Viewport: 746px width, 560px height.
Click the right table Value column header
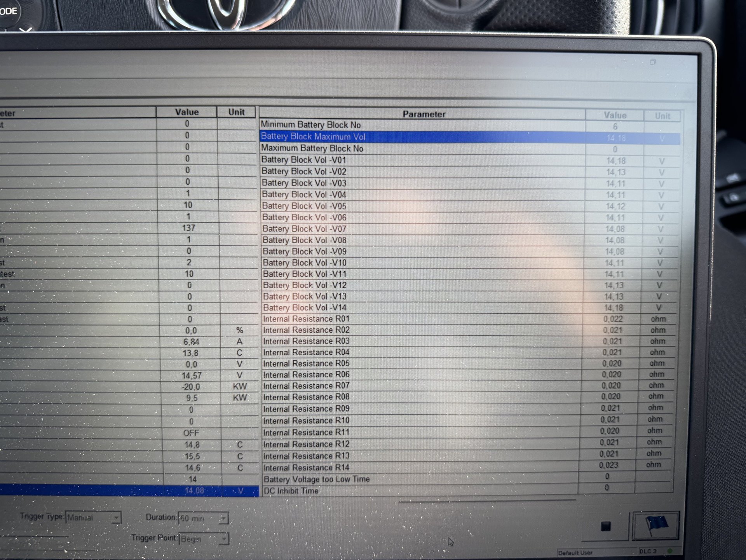pyautogui.click(x=615, y=115)
